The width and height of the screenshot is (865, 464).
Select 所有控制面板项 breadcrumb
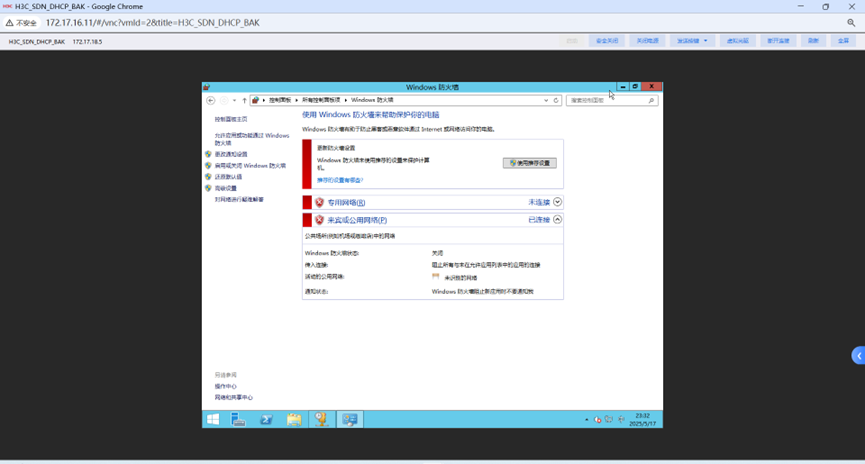coord(321,100)
